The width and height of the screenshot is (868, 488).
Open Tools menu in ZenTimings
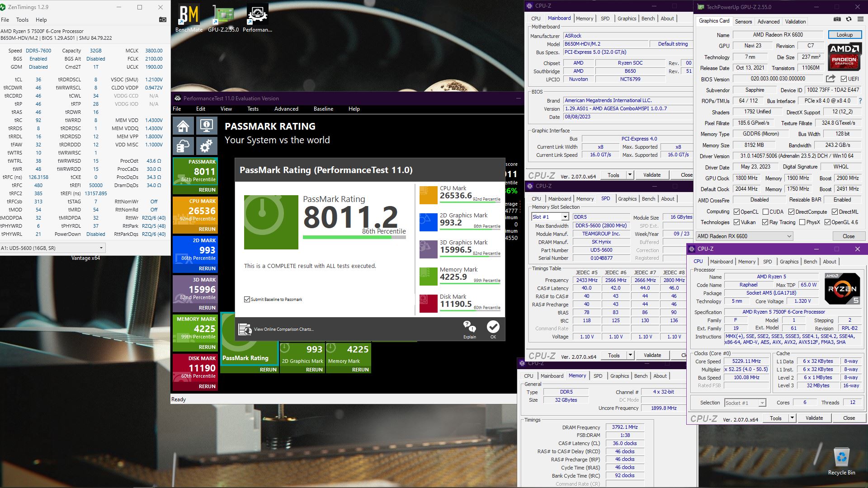(22, 20)
